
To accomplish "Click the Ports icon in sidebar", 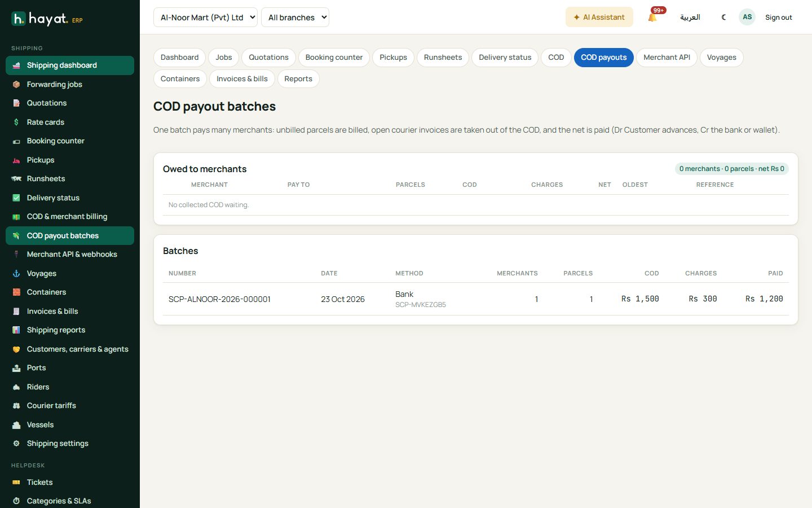I will [16, 367].
